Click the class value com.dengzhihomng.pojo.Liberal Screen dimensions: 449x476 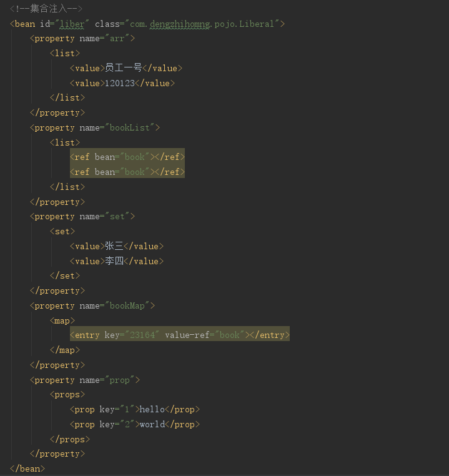(x=202, y=24)
